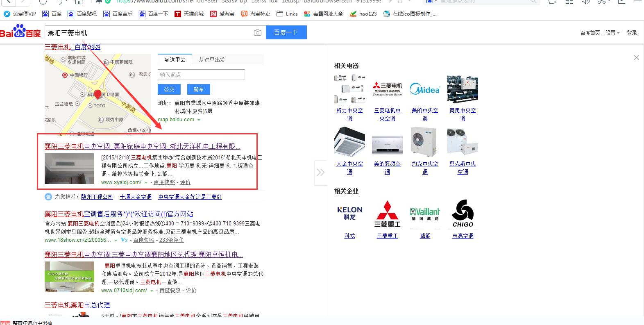Collapse the sidebar with double-chevron arrow
644x325 pixels.
click(x=320, y=173)
